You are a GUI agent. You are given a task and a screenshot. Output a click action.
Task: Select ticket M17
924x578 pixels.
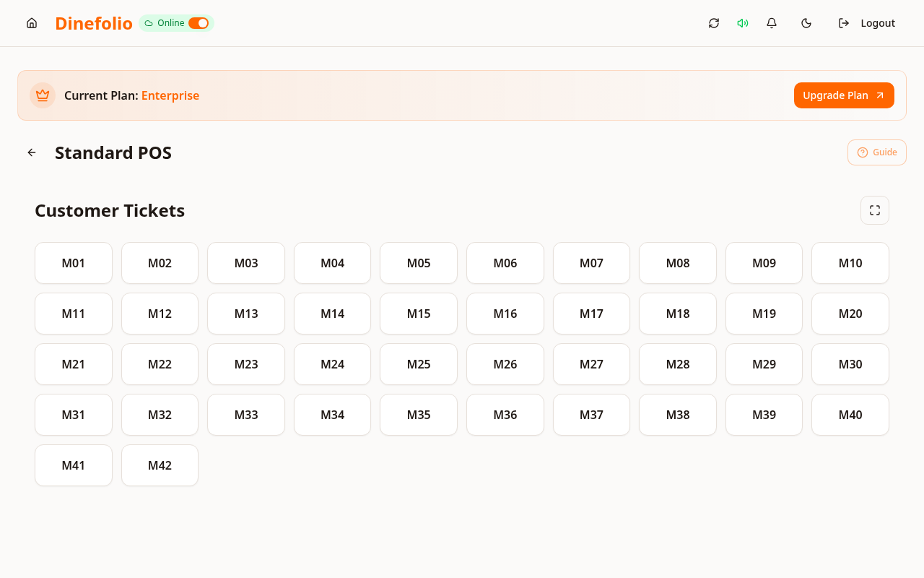click(591, 314)
